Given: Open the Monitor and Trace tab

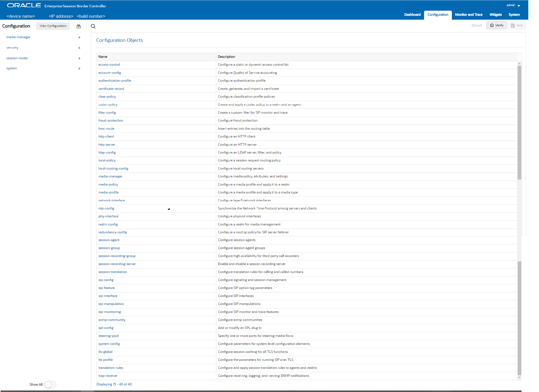Looking at the screenshot, I should (x=468, y=15).
